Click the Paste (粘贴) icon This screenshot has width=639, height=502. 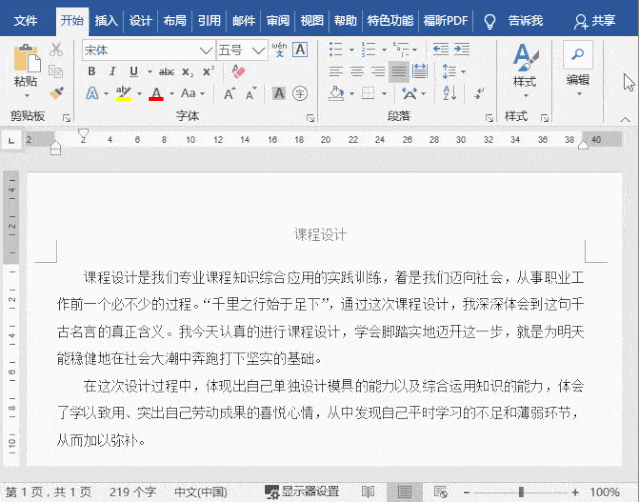click(25, 66)
